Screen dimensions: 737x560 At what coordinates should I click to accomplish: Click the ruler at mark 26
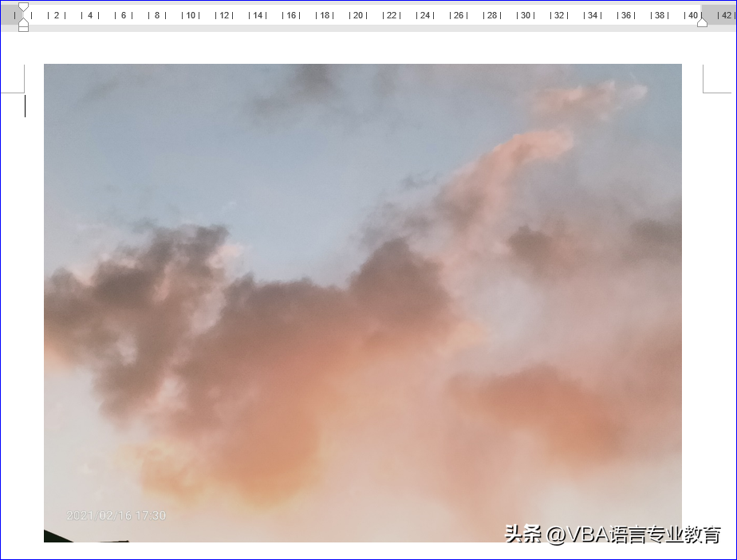[459, 15]
